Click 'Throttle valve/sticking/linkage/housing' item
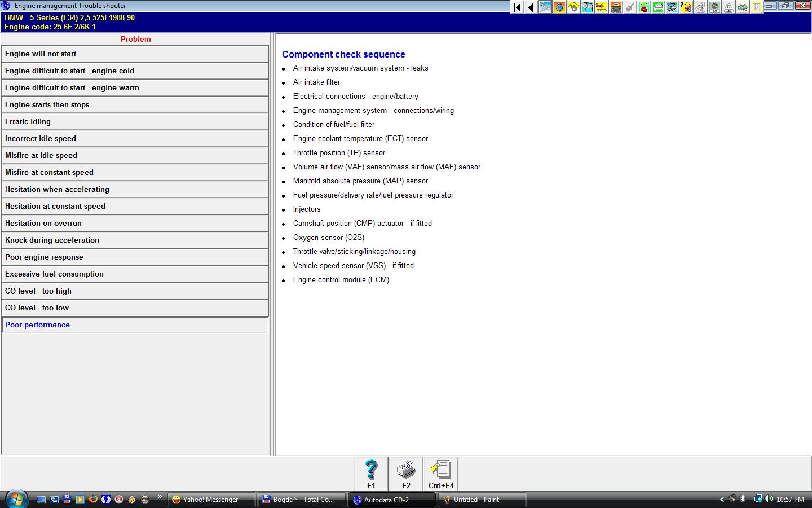Viewport: 812px width, 508px height. click(x=354, y=251)
